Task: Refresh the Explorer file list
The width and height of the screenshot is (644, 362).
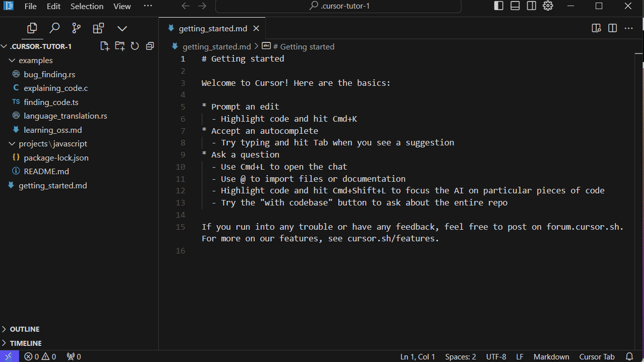Action: [135, 46]
